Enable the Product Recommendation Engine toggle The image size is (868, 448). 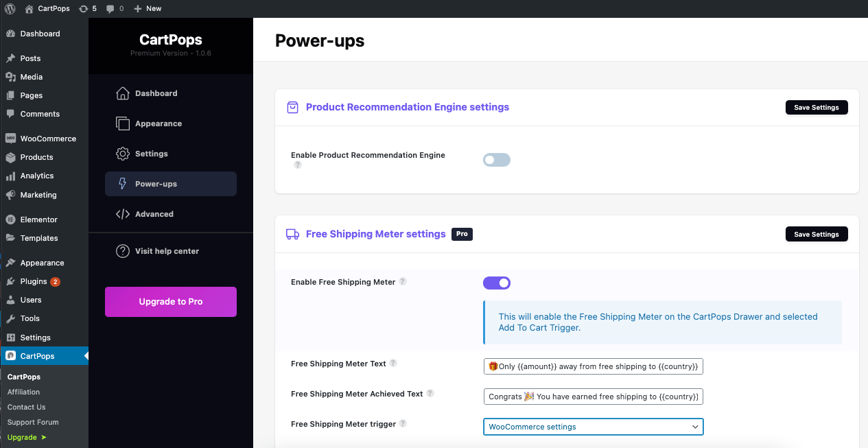pyautogui.click(x=496, y=159)
